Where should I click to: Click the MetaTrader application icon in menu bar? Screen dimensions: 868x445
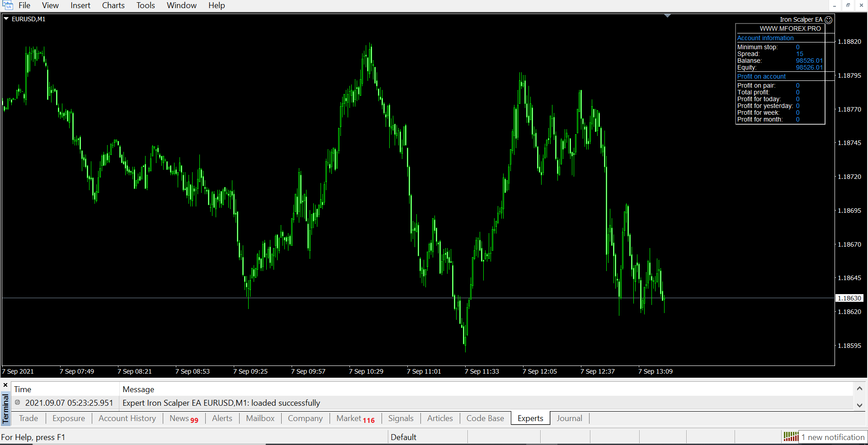coord(8,5)
